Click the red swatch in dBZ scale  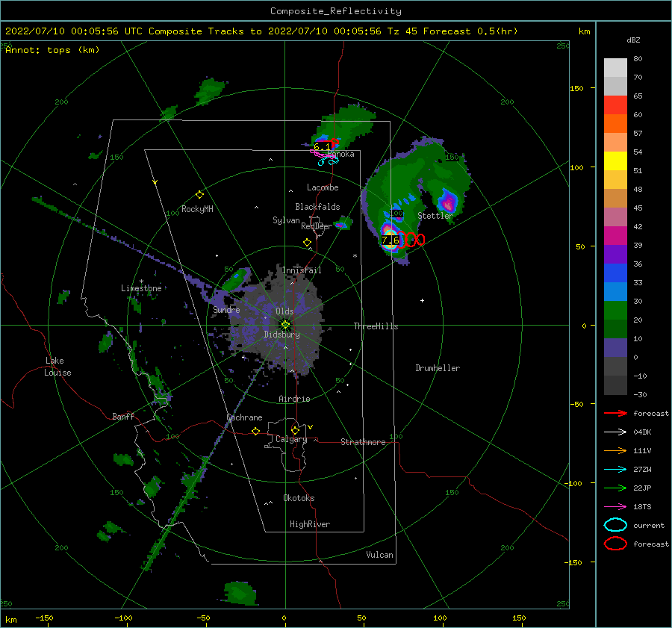pos(615,105)
